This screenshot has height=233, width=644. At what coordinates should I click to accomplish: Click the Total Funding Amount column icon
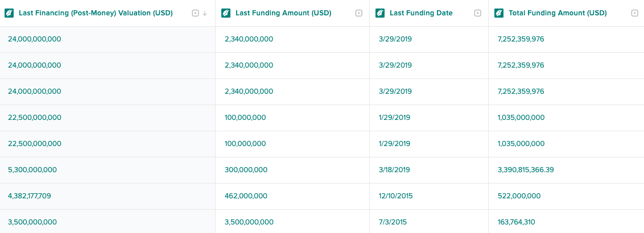499,13
